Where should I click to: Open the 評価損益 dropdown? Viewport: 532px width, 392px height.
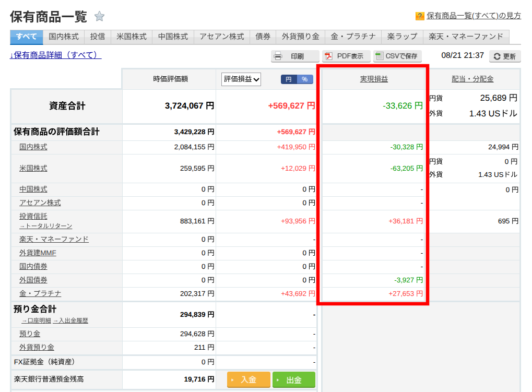point(241,79)
